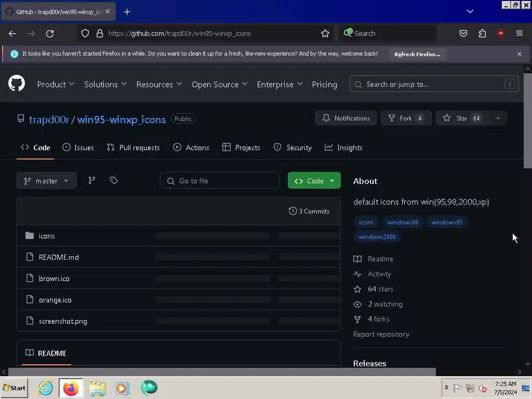Select the Code tab
The width and height of the screenshot is (532, 399).
(35, 148)
